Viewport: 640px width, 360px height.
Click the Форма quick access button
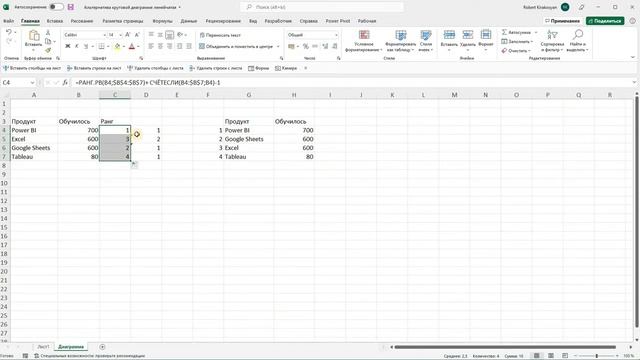coord(259,68)
